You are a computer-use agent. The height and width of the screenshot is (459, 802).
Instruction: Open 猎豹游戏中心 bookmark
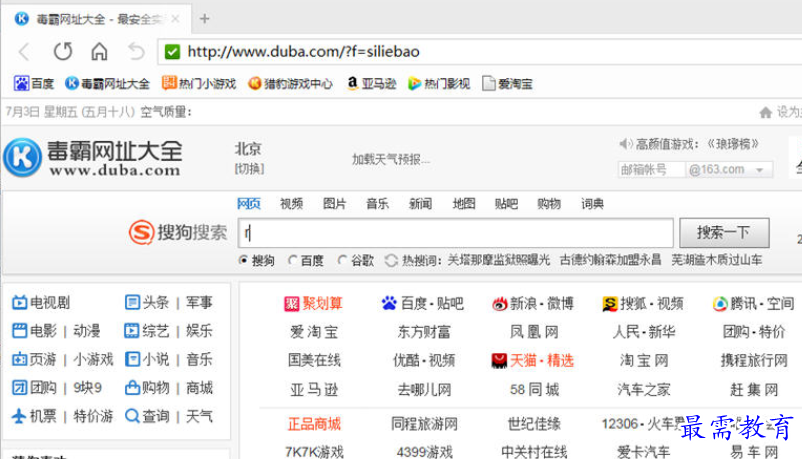click(x=290, y=83)
